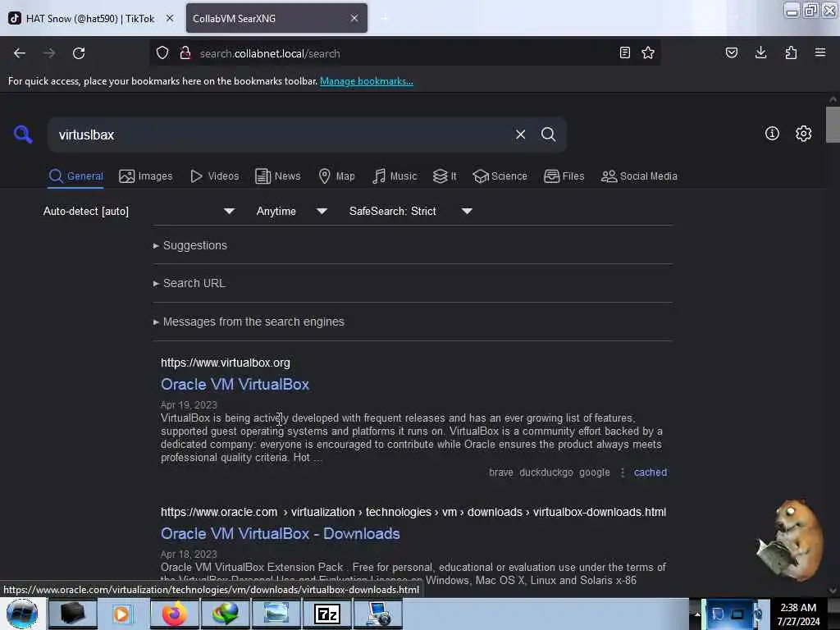The image size is (840, 630).
Task: Clear the search query with X
Action: click(520, 135)
